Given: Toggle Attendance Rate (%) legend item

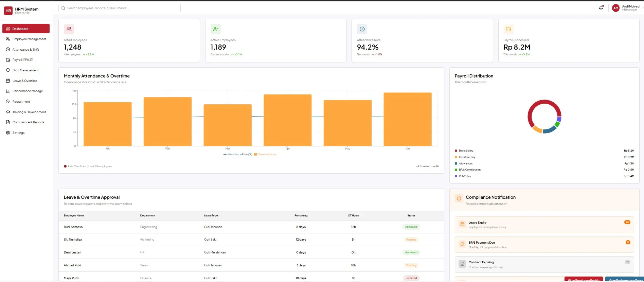Looking at the screenshot, I should click(x=237, y=155).
